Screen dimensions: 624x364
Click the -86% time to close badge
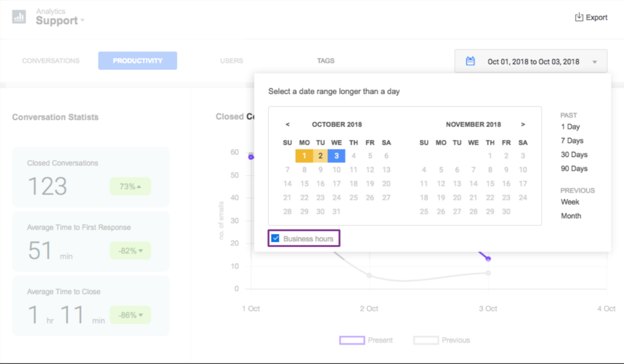tap(130, 315)
